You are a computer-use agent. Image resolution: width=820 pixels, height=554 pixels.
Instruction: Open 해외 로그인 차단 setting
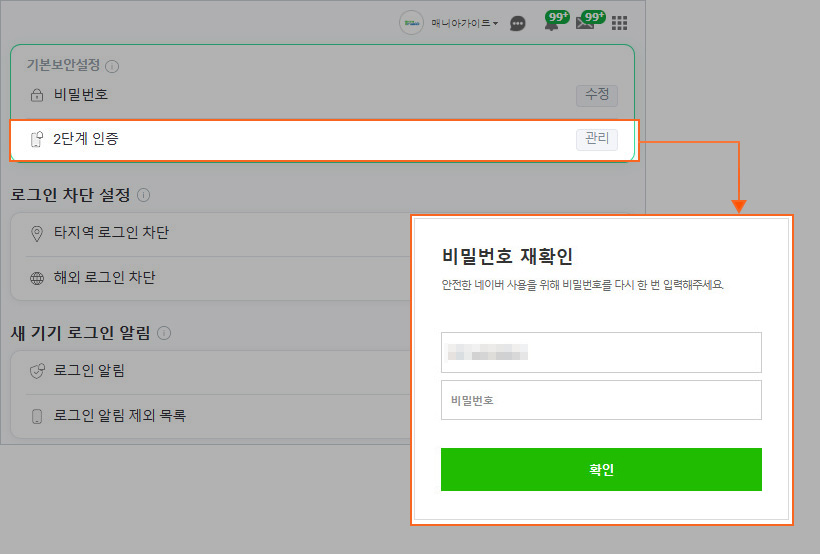104,278
